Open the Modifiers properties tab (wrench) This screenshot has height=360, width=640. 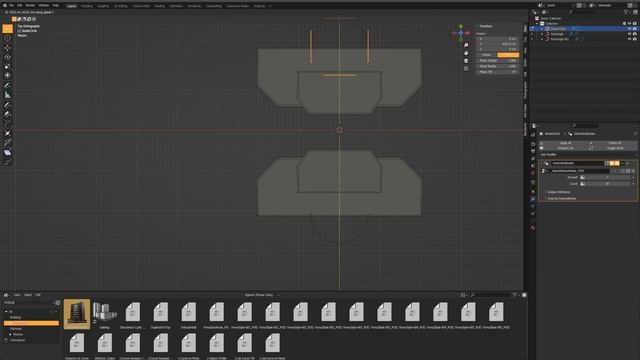point(533,199)
